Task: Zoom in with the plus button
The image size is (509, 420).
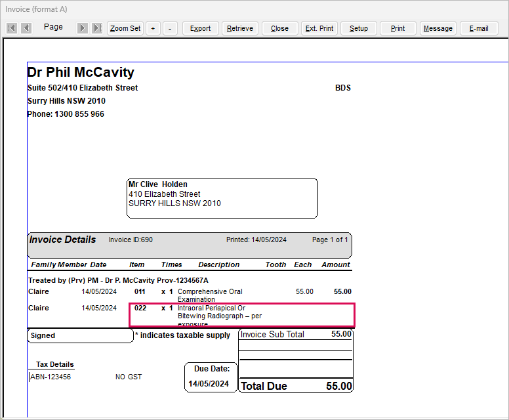Action: click(x=153, y=28)
